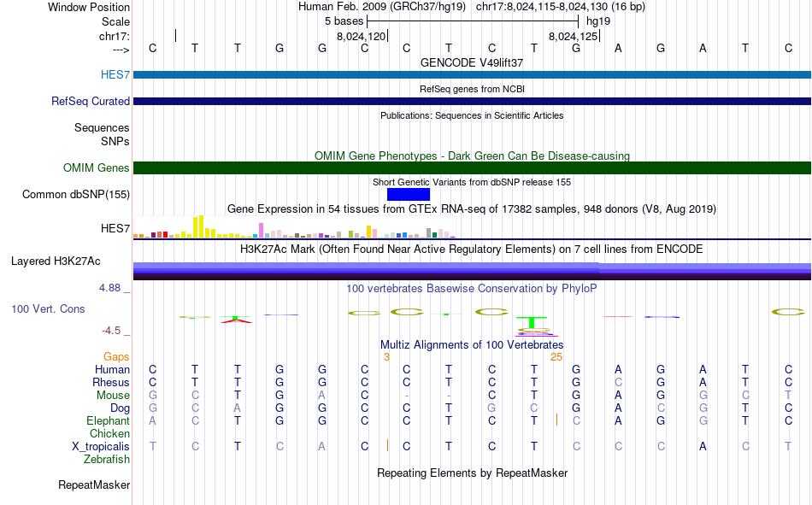This screenshot has height=505, width=812.
Task: Open the GTEx Gene Expression track title
Action: tap(472, 209)
